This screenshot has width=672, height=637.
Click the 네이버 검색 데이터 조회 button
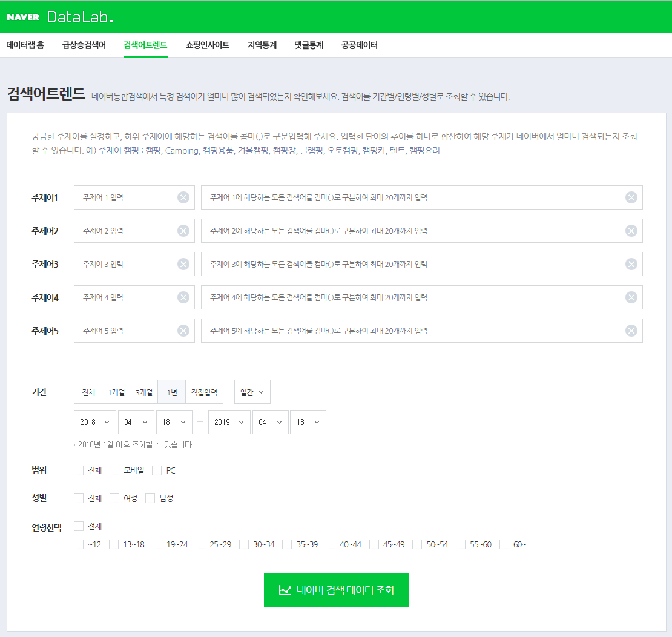[x=337, y=590]
